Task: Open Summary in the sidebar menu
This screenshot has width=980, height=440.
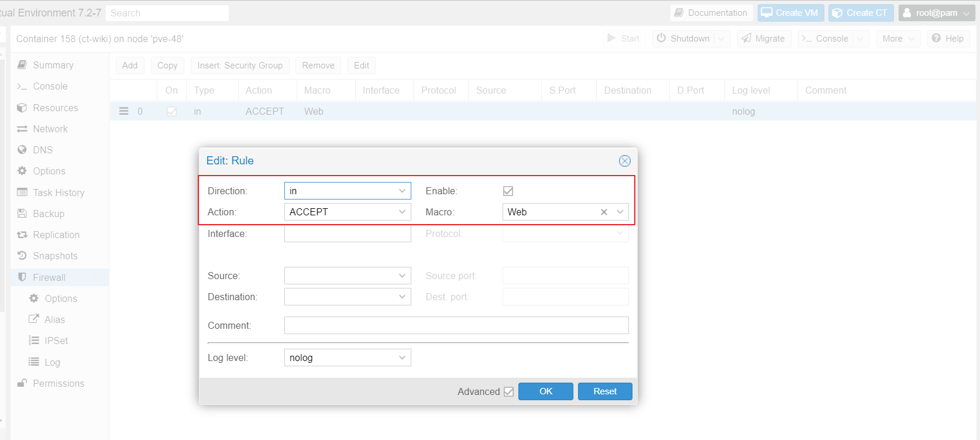Action: (x=53, y=65)
